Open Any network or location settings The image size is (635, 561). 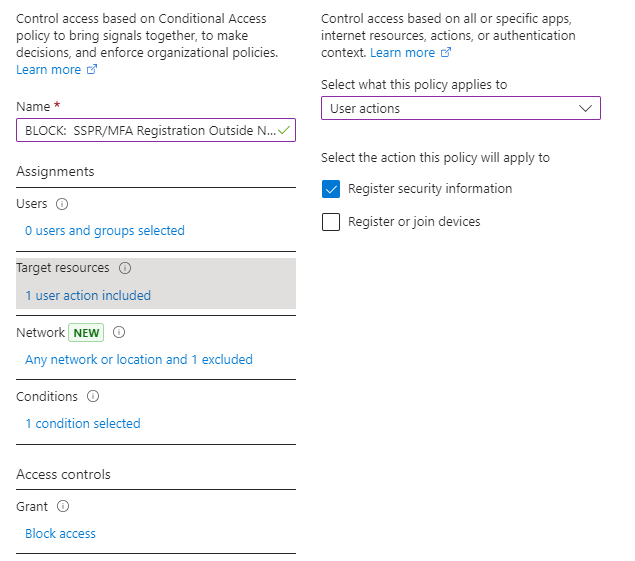pyautogui.click(x=139, y=359)
